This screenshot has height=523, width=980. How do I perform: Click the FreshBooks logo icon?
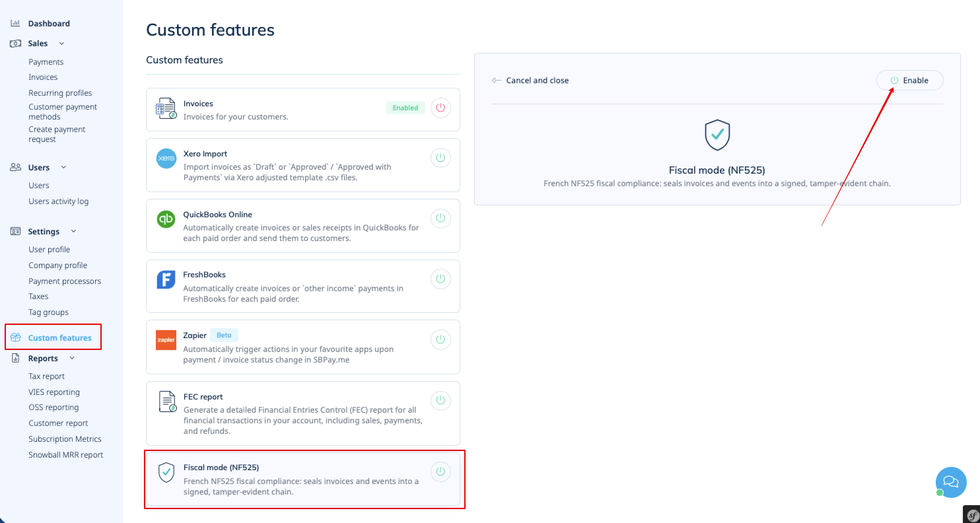coord(166,280)
